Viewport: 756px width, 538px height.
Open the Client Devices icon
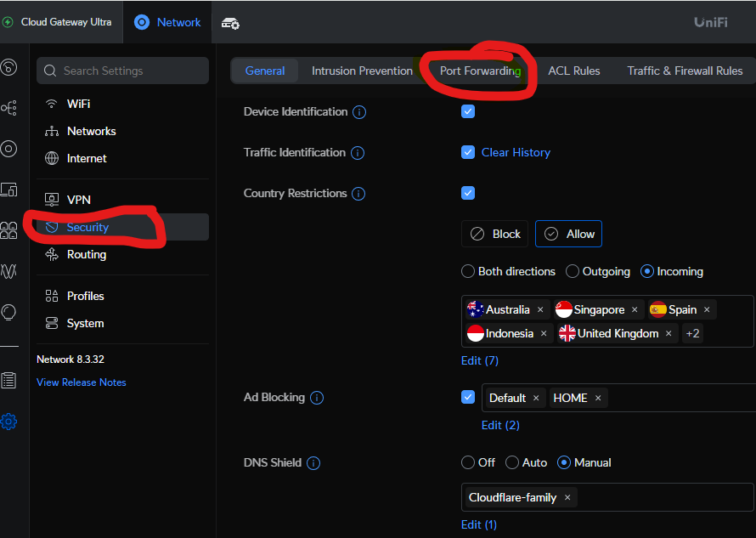click(8, 190)
